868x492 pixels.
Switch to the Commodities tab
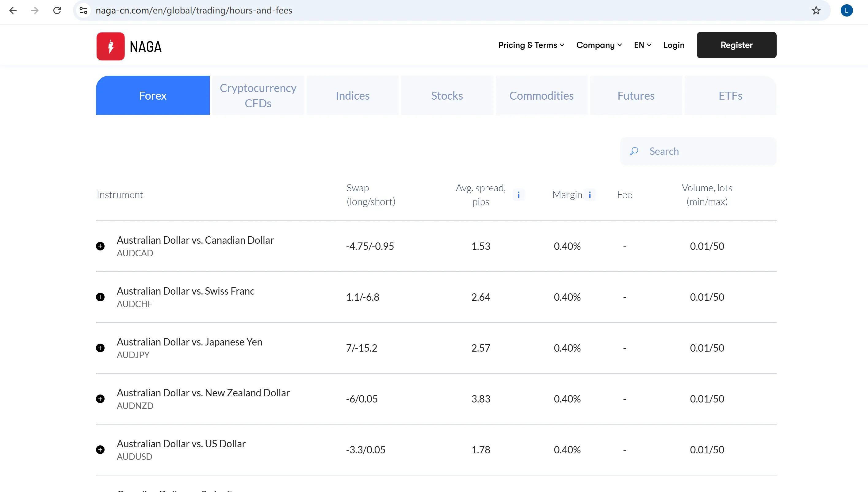click(x=541, y=96)
